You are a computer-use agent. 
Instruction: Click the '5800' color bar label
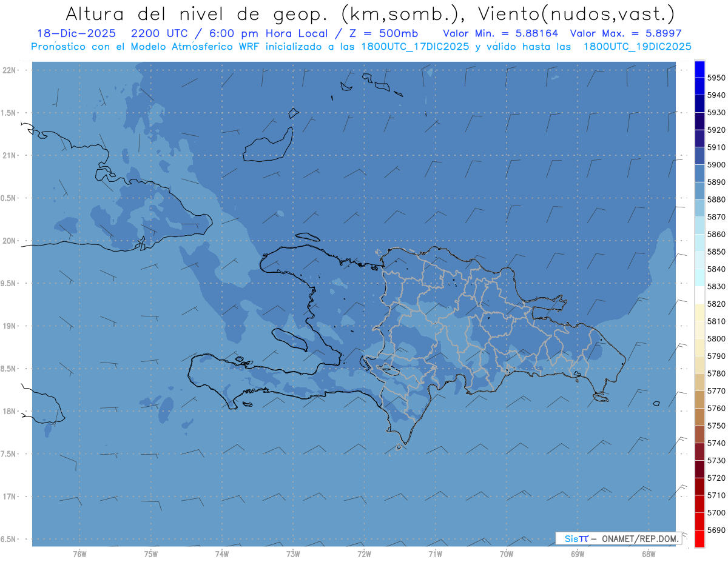[x=716, y=338]
